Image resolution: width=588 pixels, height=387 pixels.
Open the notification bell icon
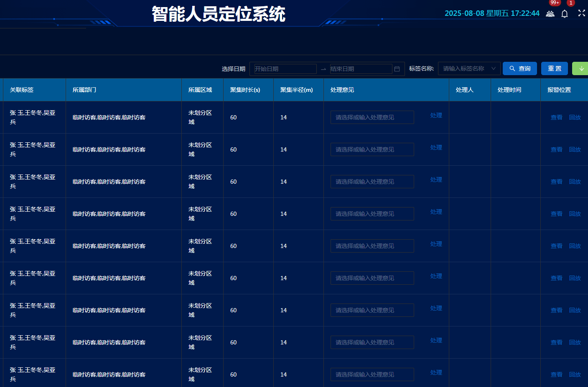tap(565, 14)
